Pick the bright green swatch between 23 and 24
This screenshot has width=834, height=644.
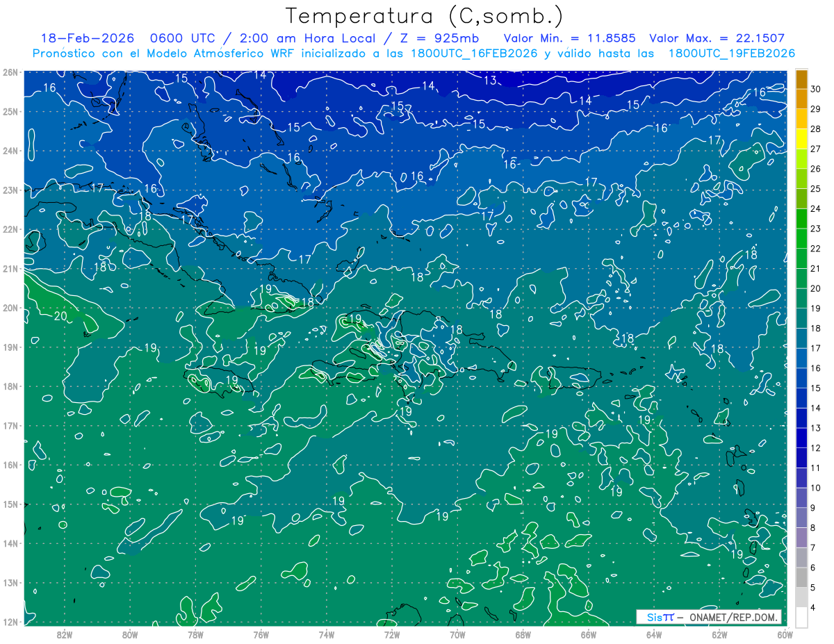click(801, 219)
